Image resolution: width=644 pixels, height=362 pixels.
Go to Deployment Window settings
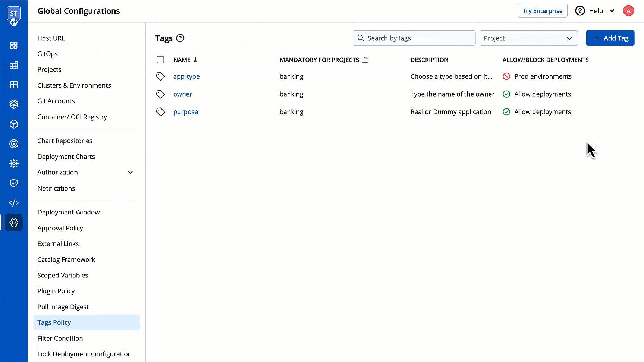tap(69, 212)
